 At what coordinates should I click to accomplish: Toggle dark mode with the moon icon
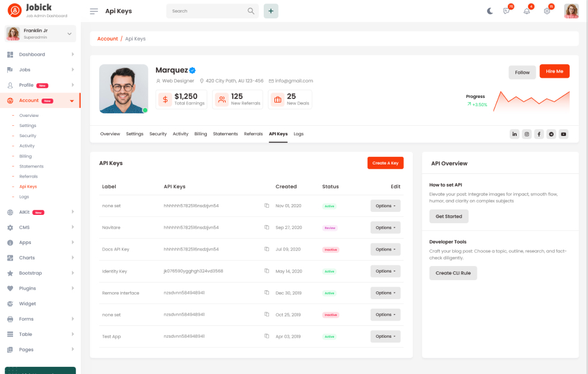(x=490, y=11)
